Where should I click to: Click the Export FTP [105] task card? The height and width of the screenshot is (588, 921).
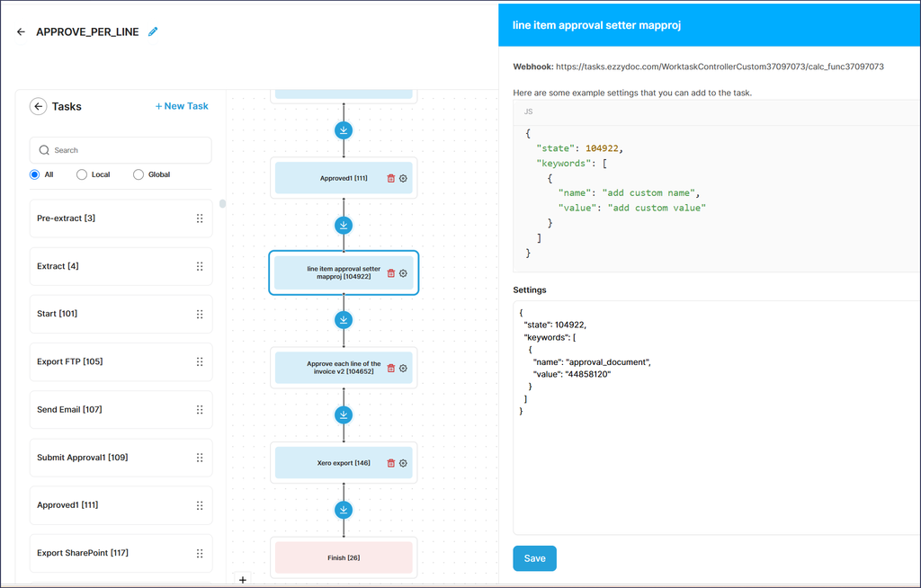[121, 361]
